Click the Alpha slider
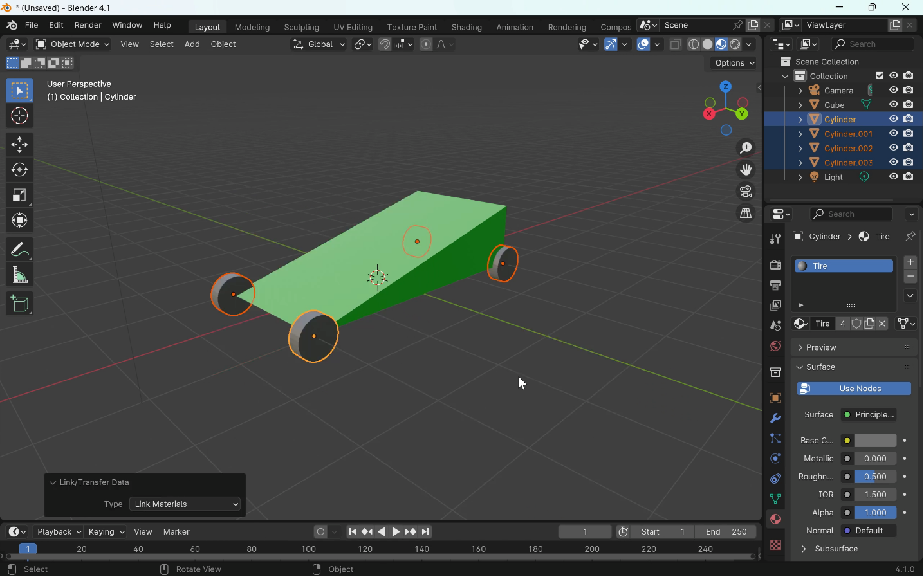The height and width of the screenshot is (577, 924). coord(876,514)
